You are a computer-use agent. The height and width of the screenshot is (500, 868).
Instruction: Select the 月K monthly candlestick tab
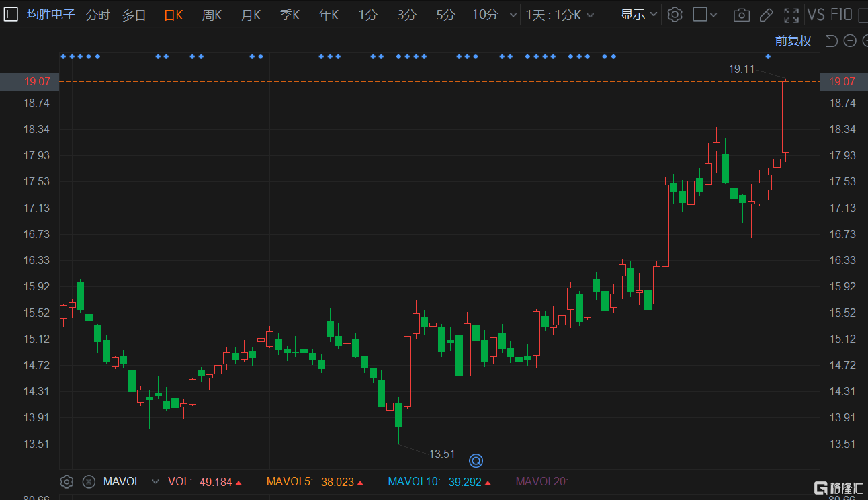pos(251,15)
